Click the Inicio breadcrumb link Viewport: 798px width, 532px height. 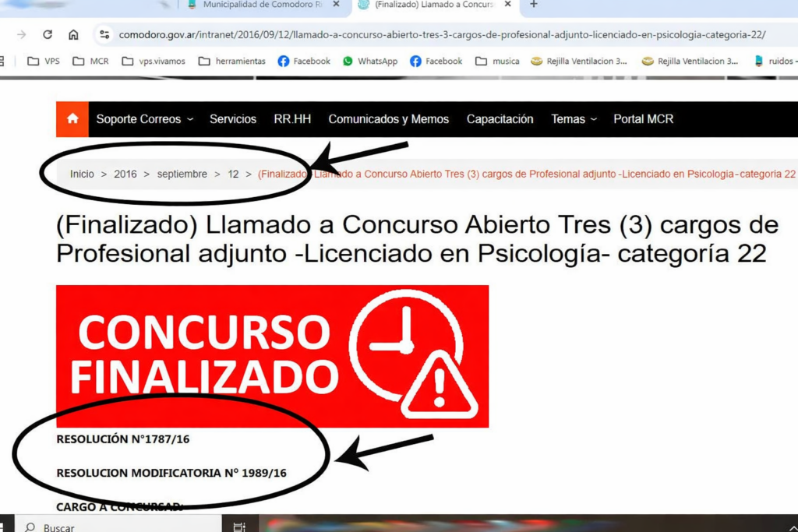pyautogui.click(x=82, y=174)
